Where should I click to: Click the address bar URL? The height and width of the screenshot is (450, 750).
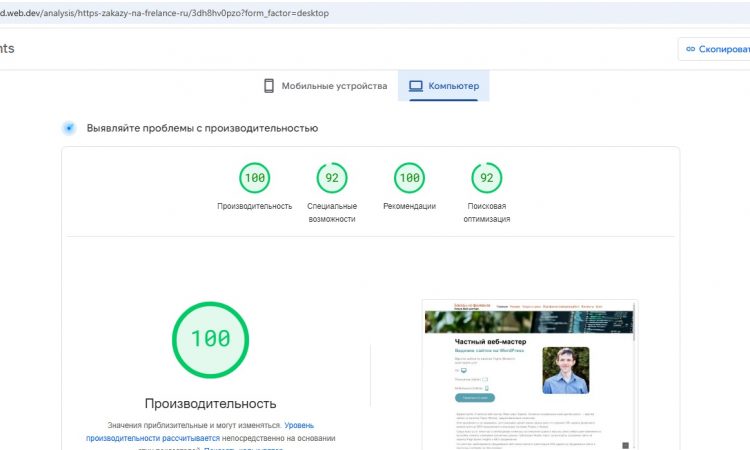coord(165,13)
